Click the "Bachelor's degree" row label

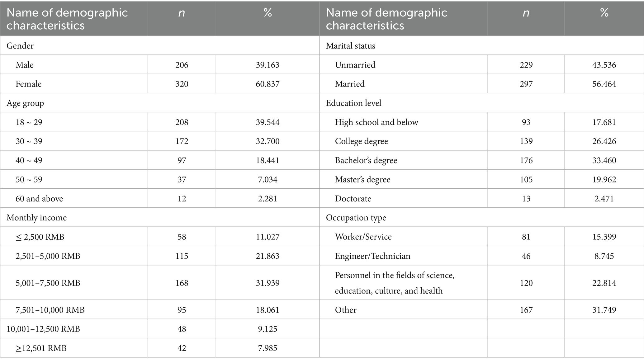(366, 160)
